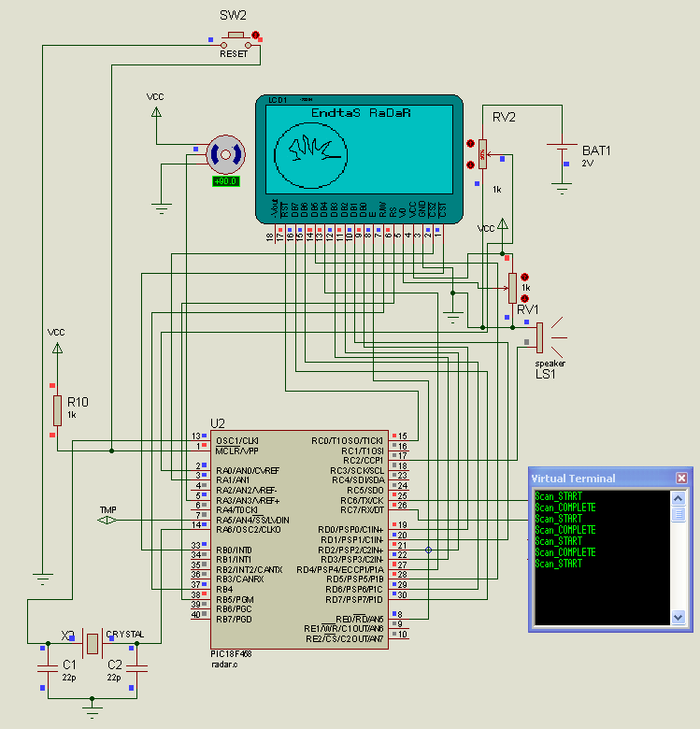Click the VCC terminal next to RV1
The height and width of the screenshot is (729, 700).
[503, 225]
